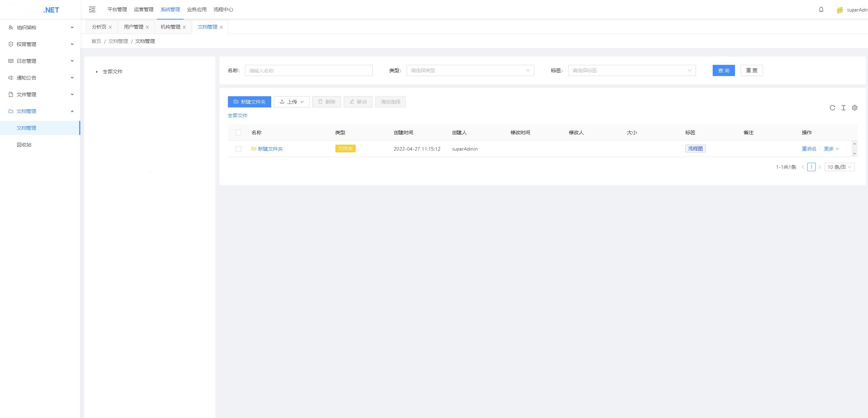Open the 新建文件夹 folder in the table
The height and width of the screenshot is (418, 868).
[x=270, y=149]
